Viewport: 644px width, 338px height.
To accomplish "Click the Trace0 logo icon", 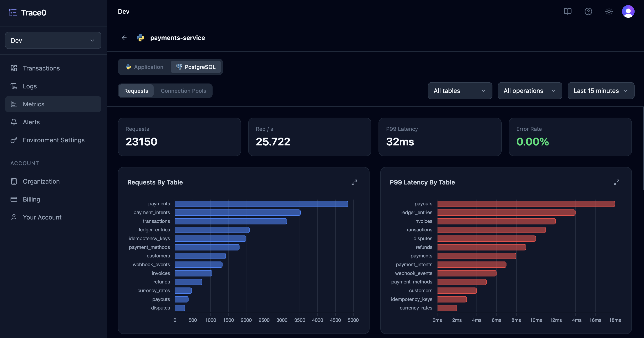I will 13,13.
